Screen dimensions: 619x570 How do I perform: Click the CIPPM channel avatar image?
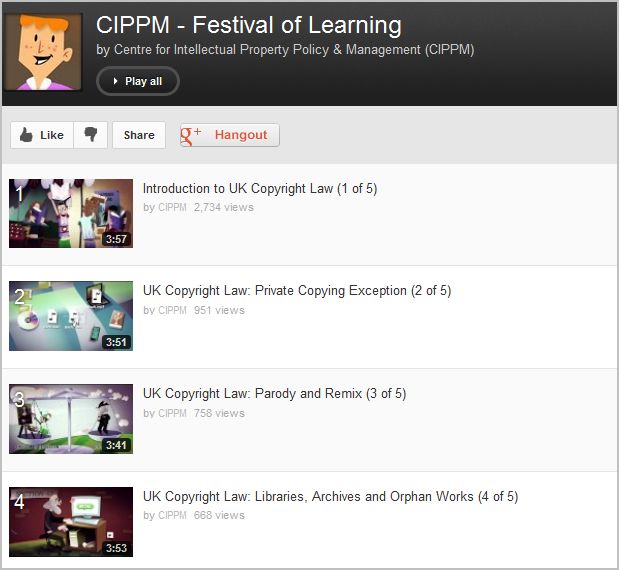coord(43,52)
